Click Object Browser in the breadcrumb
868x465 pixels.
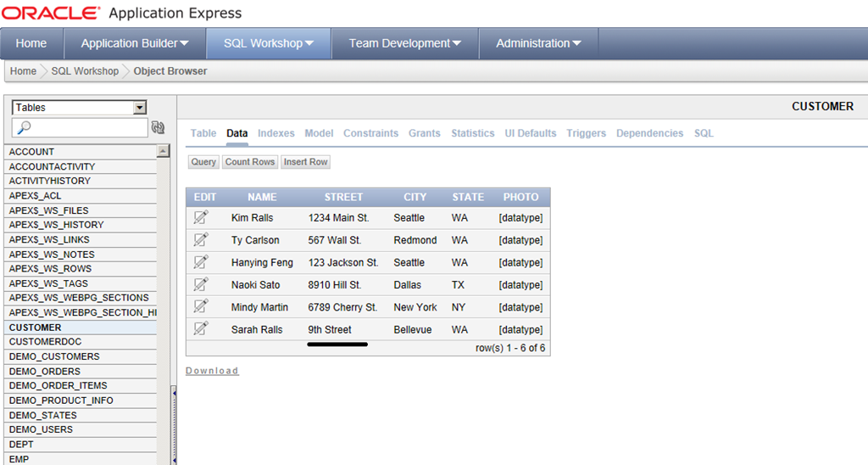170,71
